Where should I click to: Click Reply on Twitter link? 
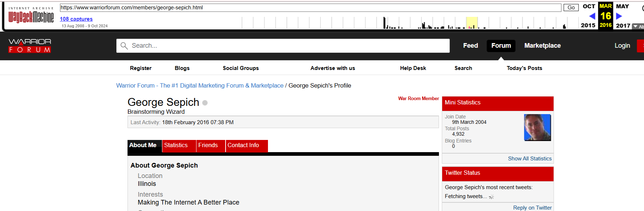coord(532,208)
